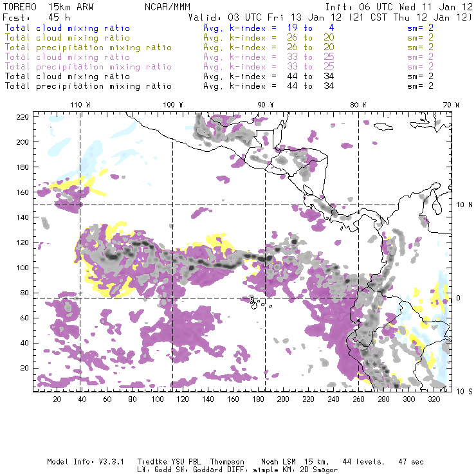This screenshot has height=476, width=476.
Task: Select the olive "Total precipitation mixing ratio" legend
Action: coord(88,48)
